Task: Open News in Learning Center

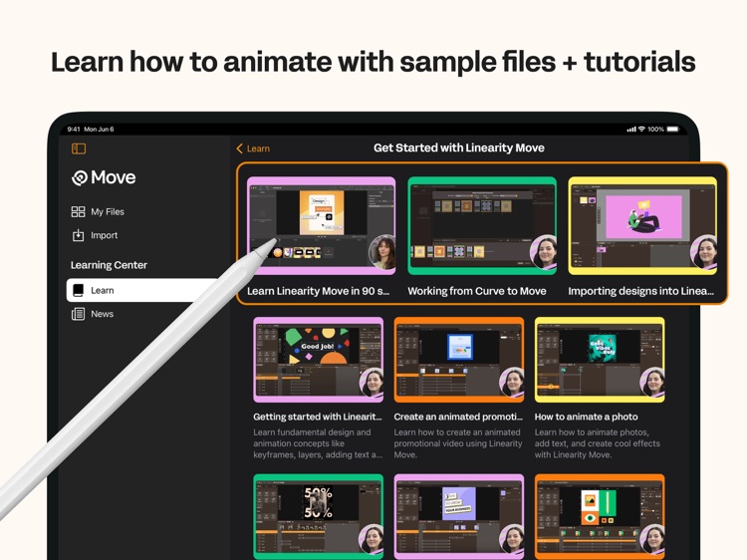Action: [102, 314]
